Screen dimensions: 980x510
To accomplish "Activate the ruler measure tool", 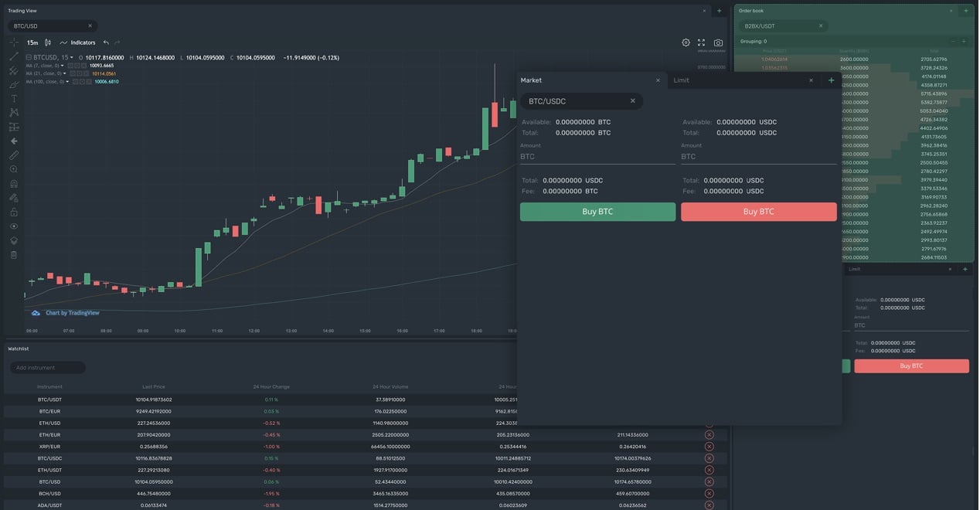I will pyautogui.click(x=14, y=155).
